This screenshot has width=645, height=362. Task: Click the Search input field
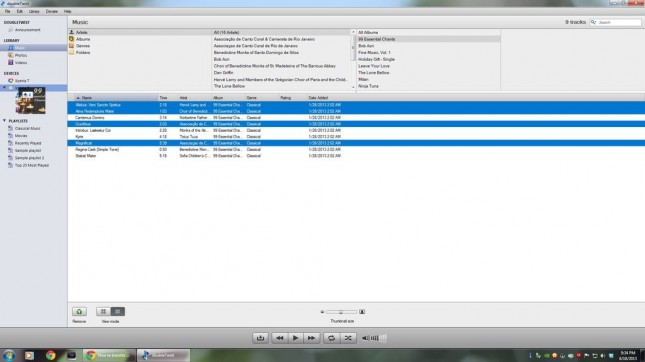[615, 22]
